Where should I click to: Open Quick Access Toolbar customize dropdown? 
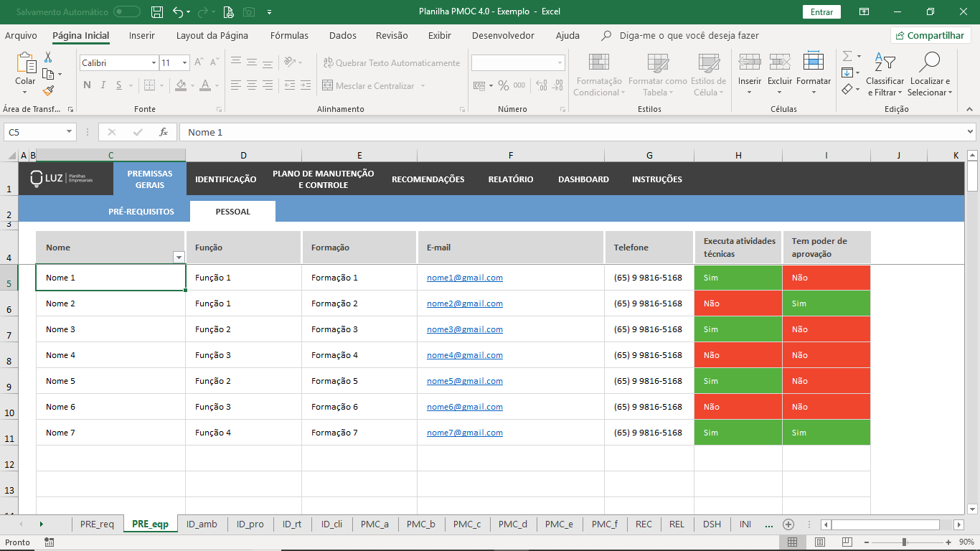(269, 12)
